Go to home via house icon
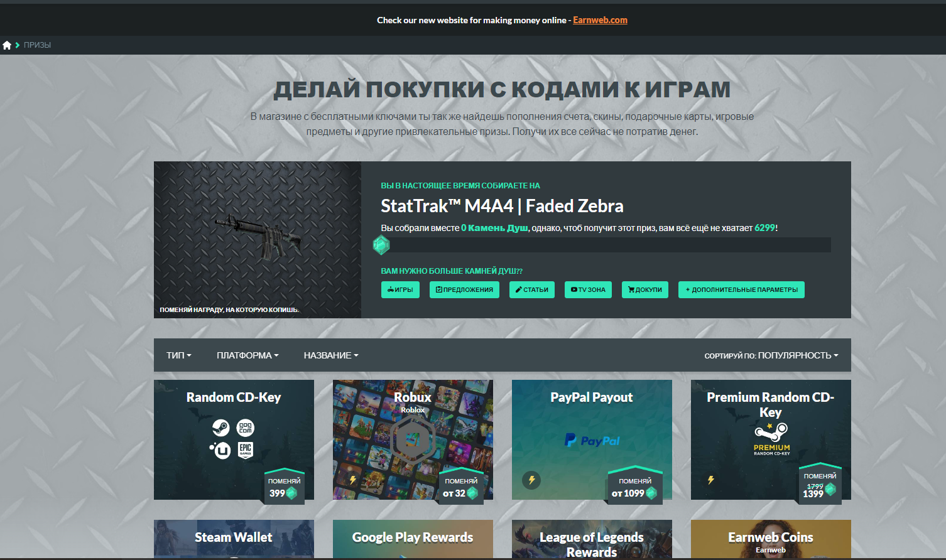The image size is (946, 560). tap(7, 45)
